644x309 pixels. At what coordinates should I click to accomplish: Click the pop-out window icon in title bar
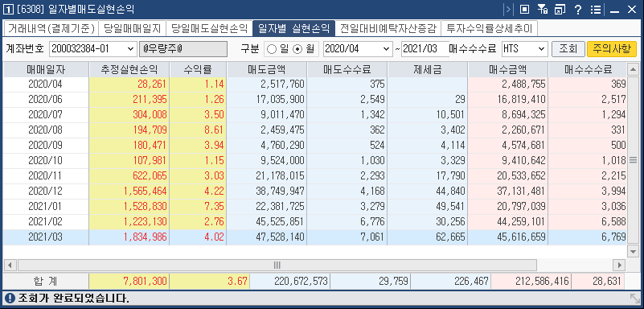tap(560, 10)
